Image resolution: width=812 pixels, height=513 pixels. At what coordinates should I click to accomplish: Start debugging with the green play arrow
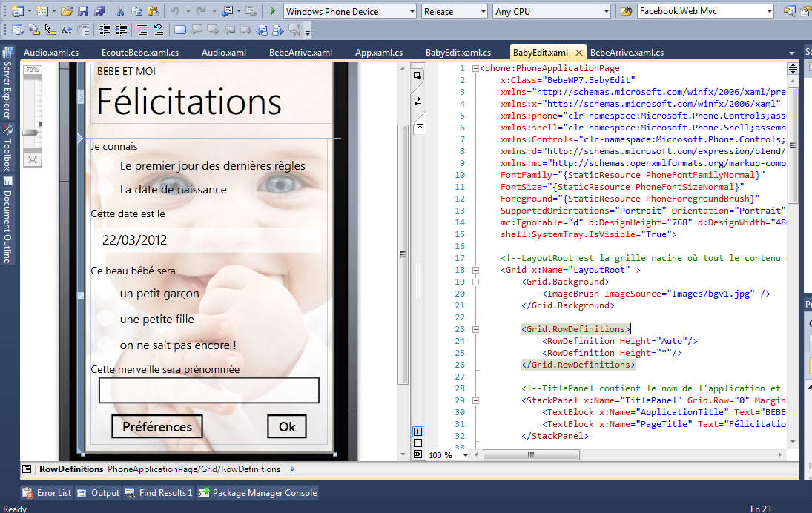point(273,12)
